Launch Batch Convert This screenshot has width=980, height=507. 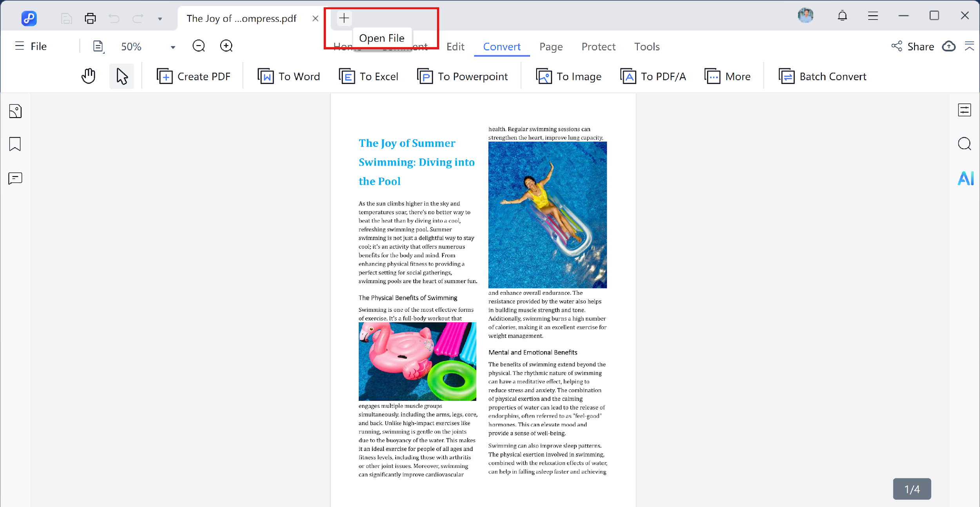click(822, 76)
